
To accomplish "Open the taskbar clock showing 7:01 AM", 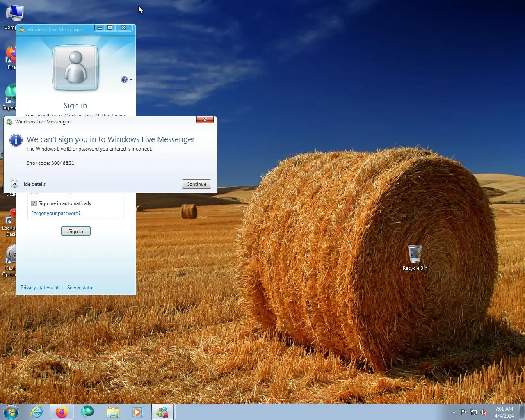I will [x=504, y=412].
